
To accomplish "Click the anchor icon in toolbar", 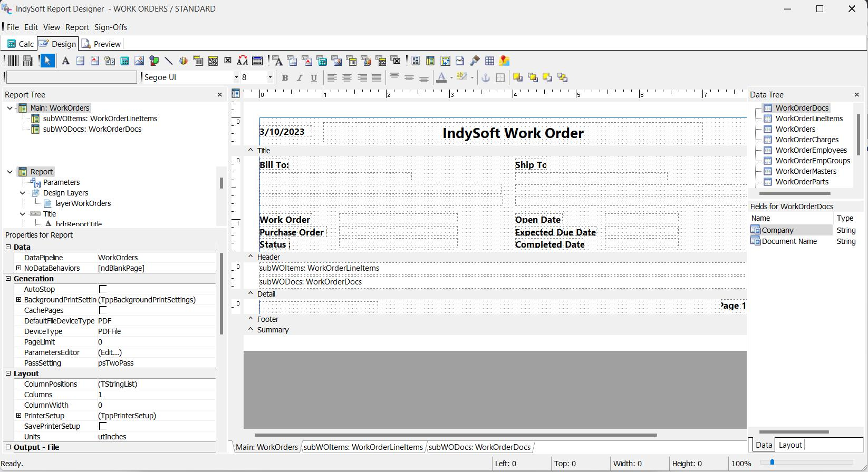I will (486, 78).
